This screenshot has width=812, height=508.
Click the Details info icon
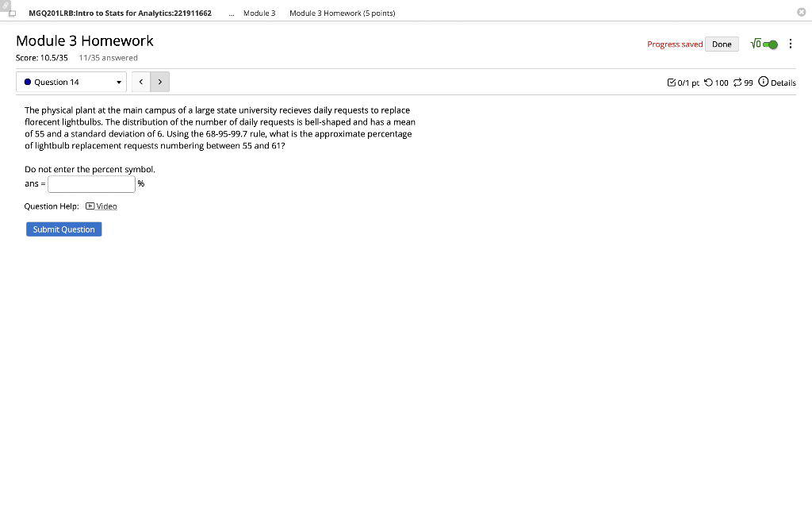point(764,82)
